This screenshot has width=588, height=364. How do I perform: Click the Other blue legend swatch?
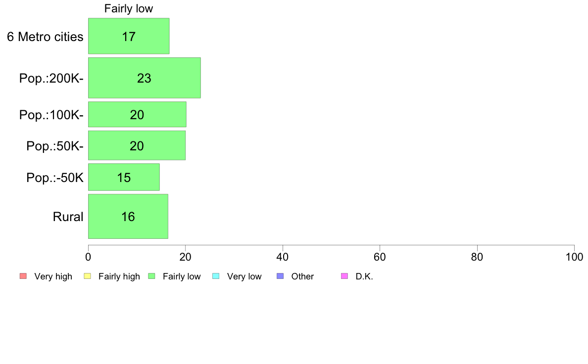pyautogui.click(x=280, y=276)
